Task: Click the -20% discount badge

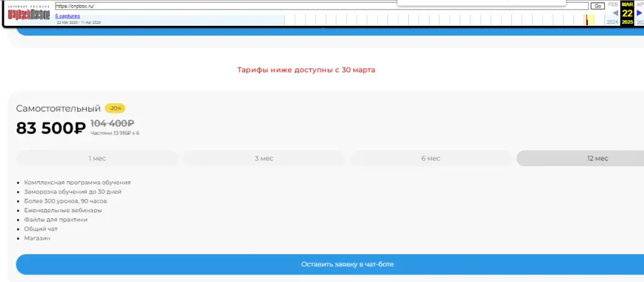Action: point(115,108)
